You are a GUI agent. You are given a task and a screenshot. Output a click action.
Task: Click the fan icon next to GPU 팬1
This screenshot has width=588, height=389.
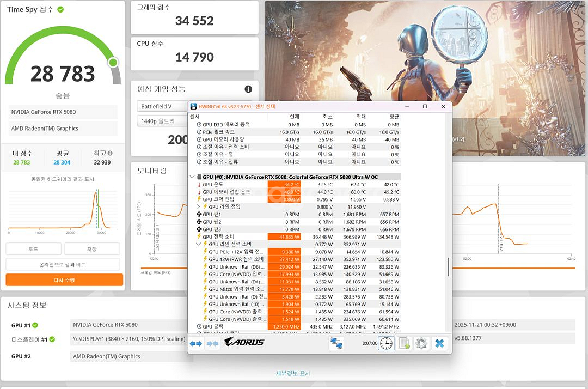click(x=198, y=214)
